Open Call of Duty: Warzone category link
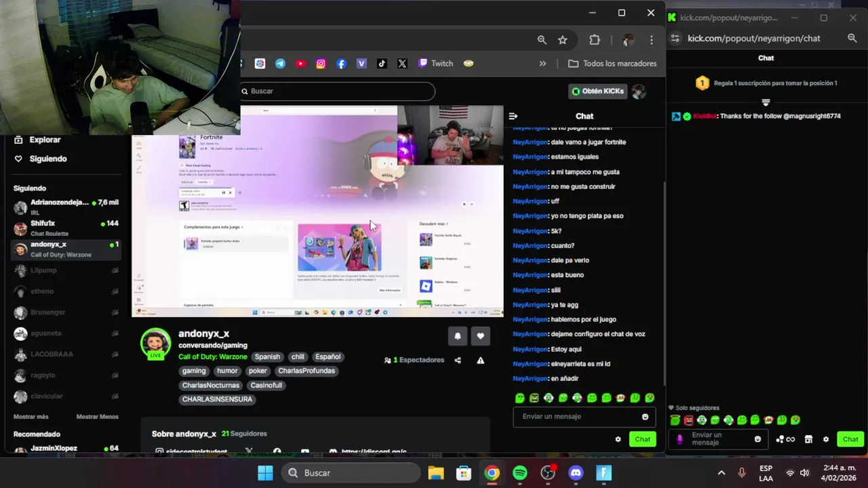 (212, 357)
